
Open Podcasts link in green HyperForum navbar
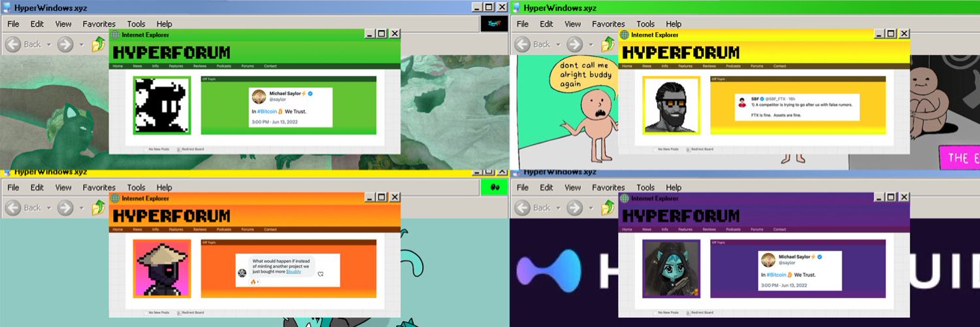click(x=224, y=66)
